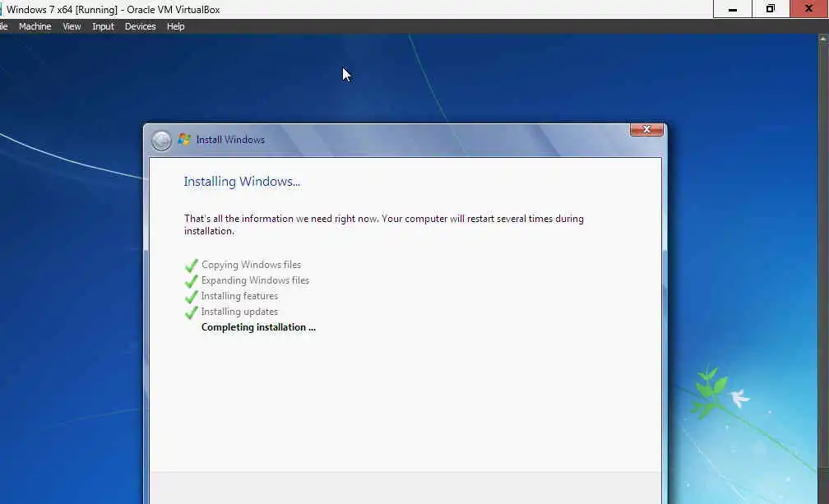
Task: Open the Machine menu
Action: [35, 26]
